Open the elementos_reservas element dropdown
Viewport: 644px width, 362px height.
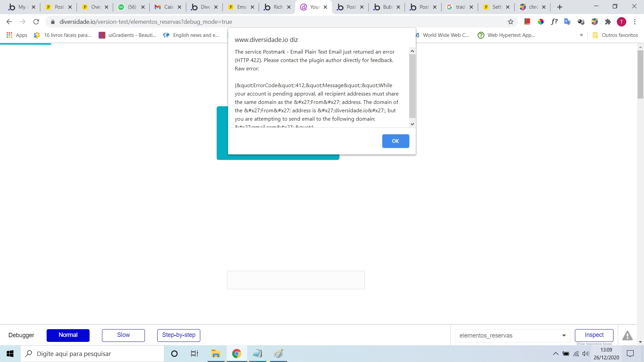tap(513, 336)
